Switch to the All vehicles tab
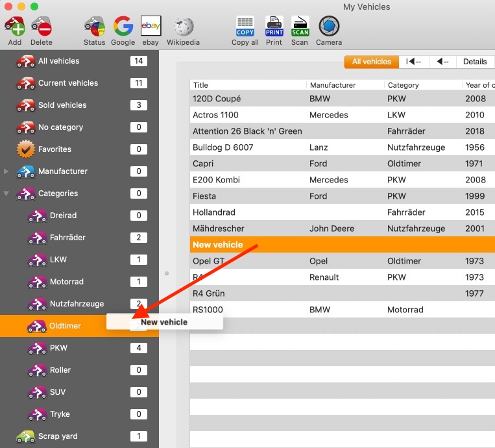 coord(372,62)
